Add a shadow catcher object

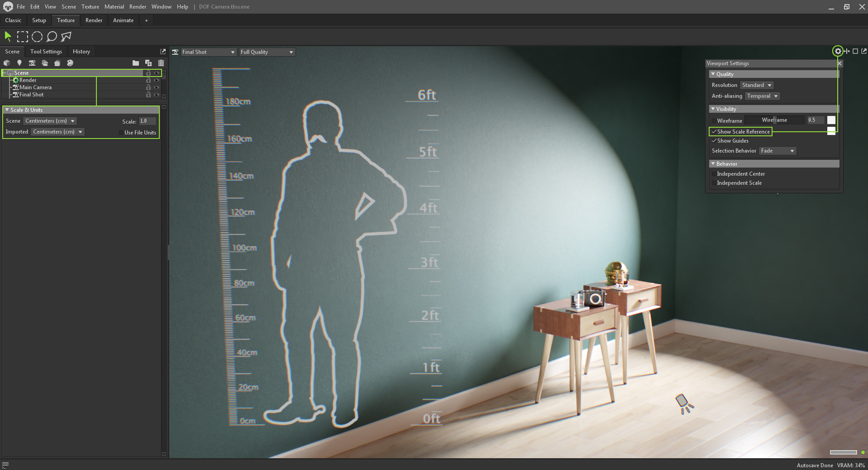[57, 63]
